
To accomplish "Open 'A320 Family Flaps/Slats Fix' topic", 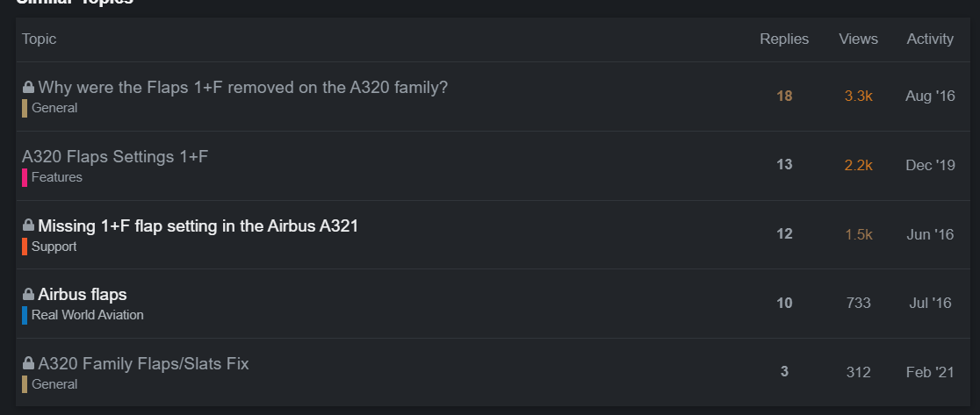I will tap(143, 363).
